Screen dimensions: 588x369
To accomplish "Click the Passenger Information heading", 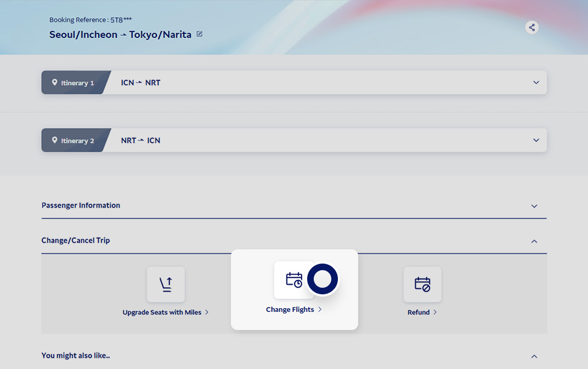I will coord(81,205).
